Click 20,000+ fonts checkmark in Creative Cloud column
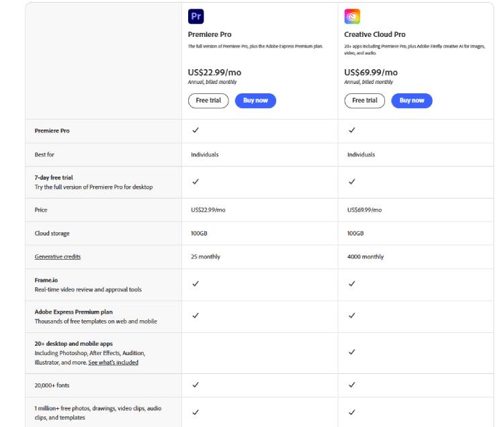Screen dimensions: 504x427 tap(352, 385)
